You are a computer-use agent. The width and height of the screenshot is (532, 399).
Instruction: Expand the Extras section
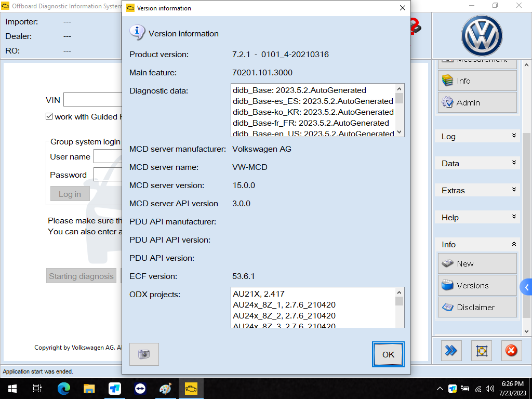[x=477, y=190]
